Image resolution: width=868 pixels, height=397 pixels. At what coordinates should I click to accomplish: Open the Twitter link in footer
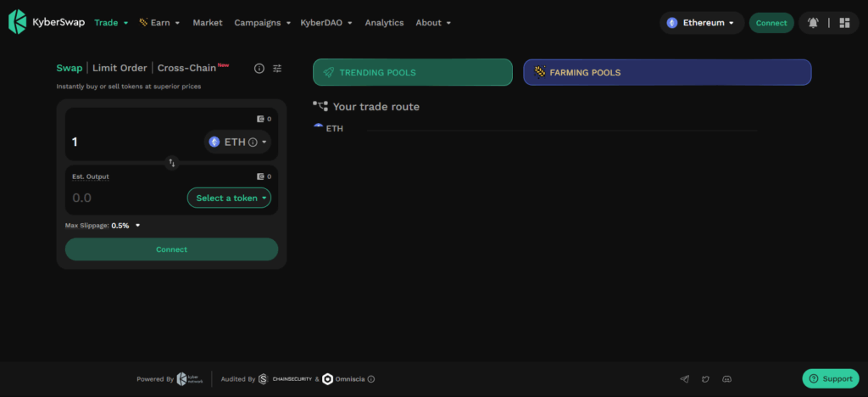706,379
